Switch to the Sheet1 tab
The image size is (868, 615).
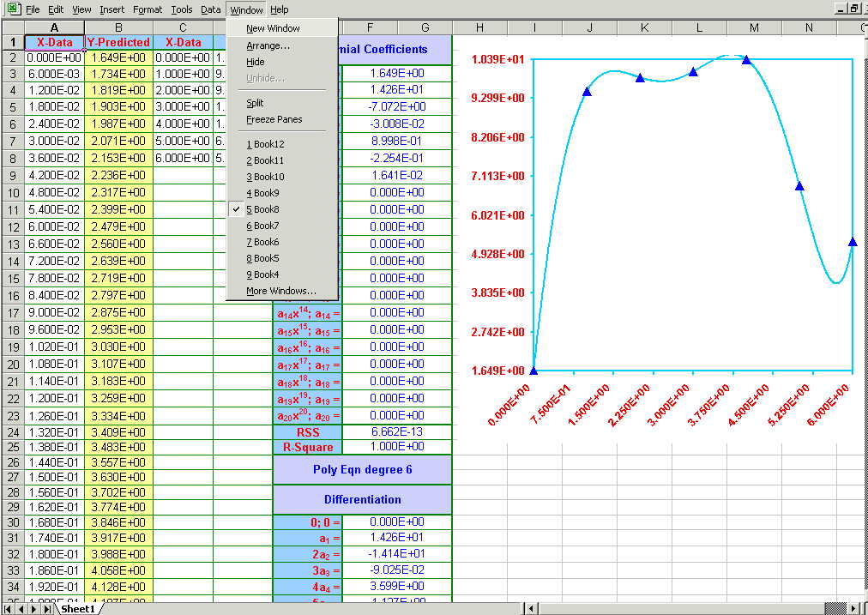tap(77, 608)
